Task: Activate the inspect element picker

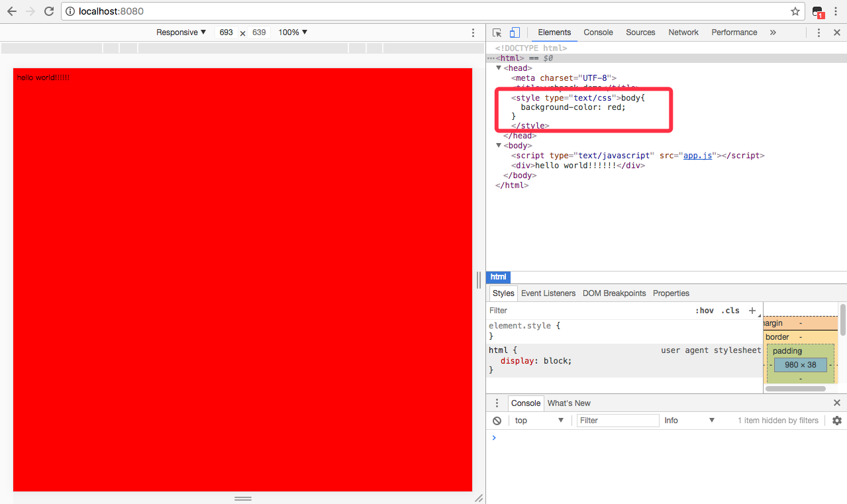Action: (497, 32)
